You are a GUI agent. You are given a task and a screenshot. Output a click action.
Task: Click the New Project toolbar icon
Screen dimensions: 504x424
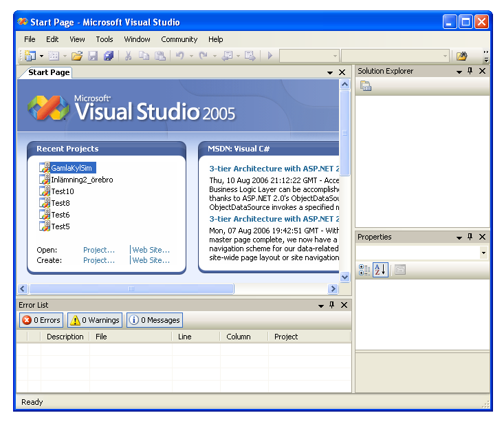(30, 56)
